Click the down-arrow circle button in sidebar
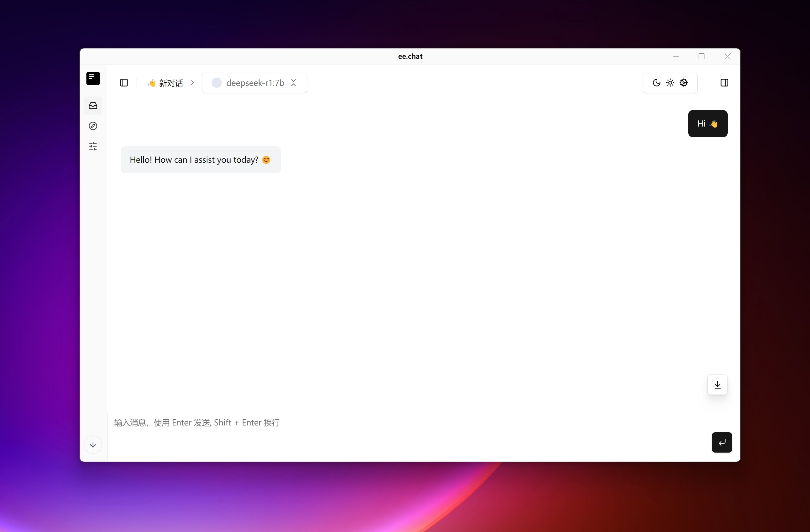 click(x=93, y=445)
